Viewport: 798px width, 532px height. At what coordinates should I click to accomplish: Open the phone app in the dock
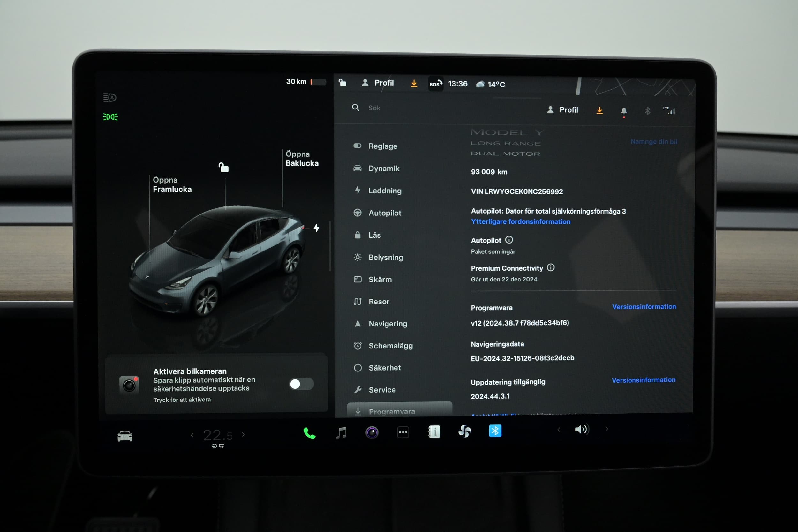309,433
